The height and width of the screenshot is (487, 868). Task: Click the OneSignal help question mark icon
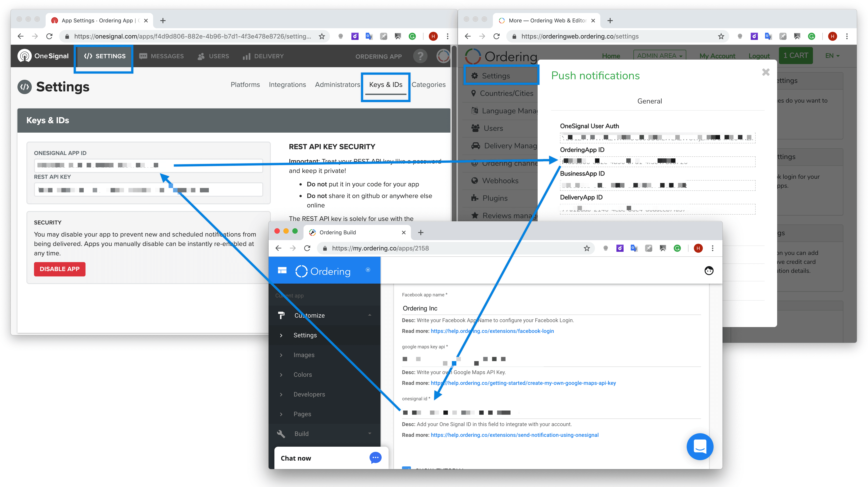[x=420, y=56]
